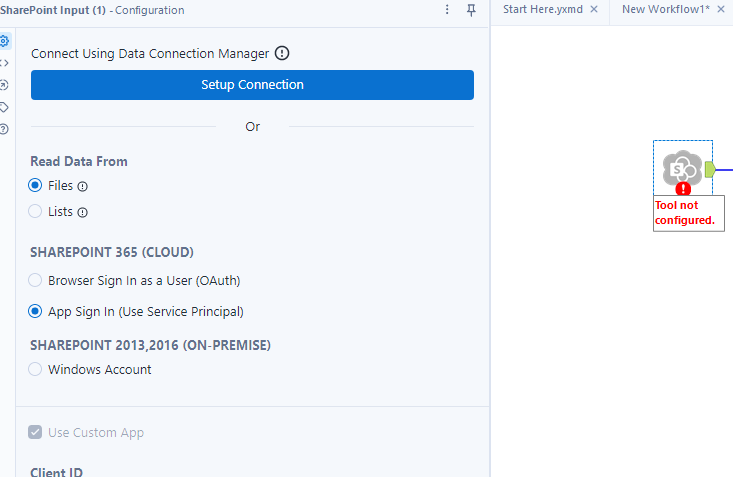Viewport: 733px width, 477px height.
Task: Click the Data Connection Manager info icon
Action: 282,53
